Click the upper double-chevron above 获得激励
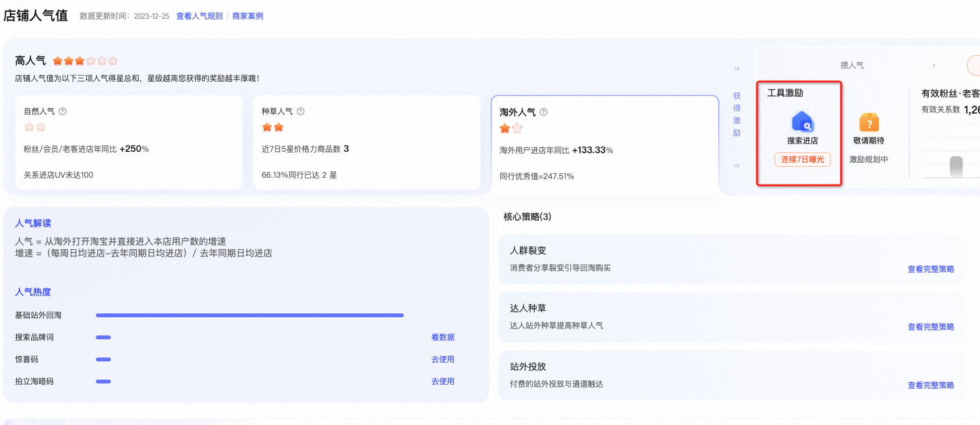The width and height of the screenshot is (980, 425). tap(736, 68)
